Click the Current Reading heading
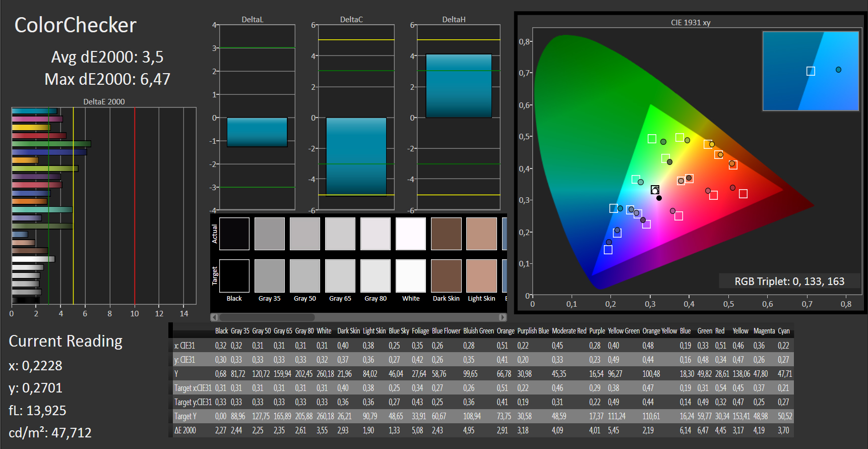 tap(66, 341)
